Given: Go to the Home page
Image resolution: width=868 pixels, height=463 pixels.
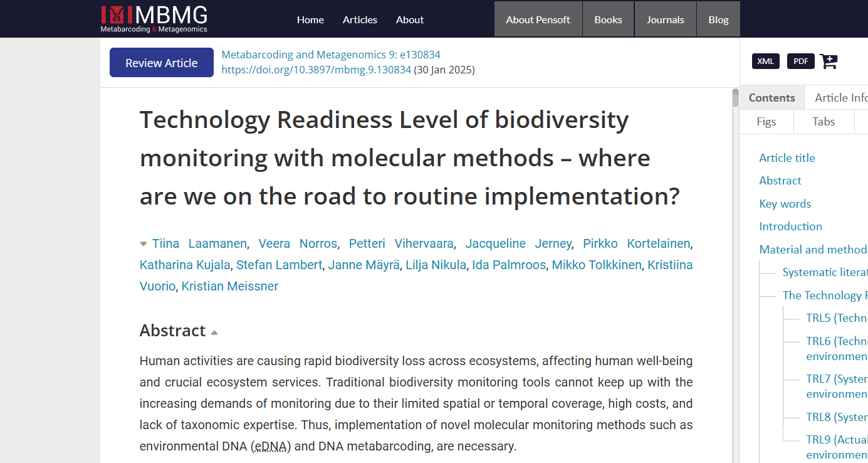Looking at the screenshot, I should [310, 19].
